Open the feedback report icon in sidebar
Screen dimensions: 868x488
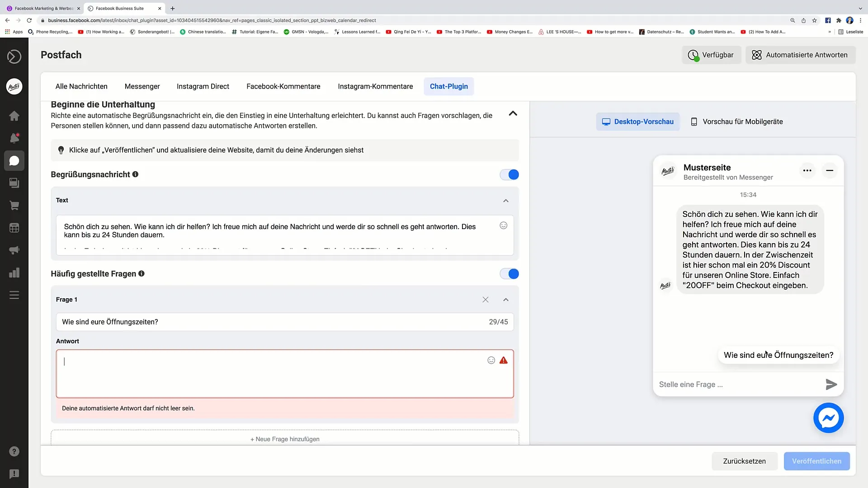click(x=14, y=474)
